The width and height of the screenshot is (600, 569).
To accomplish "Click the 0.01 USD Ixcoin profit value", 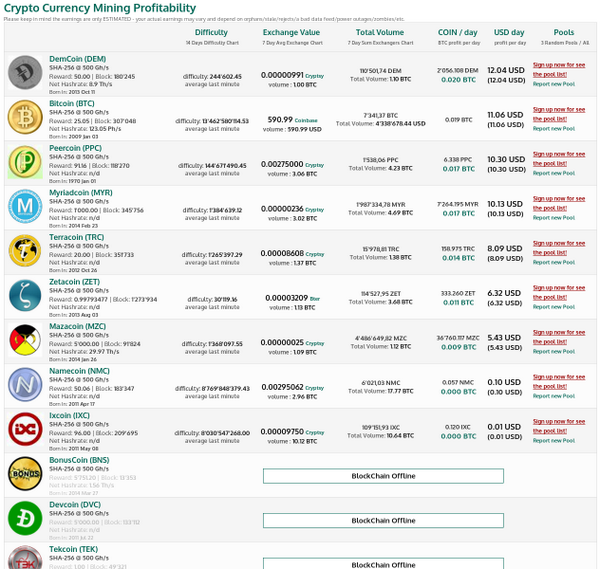I will tap(504, 427).
